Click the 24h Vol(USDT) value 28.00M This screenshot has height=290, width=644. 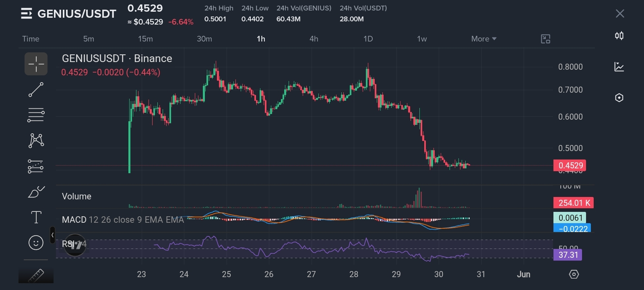click(351, 19)
